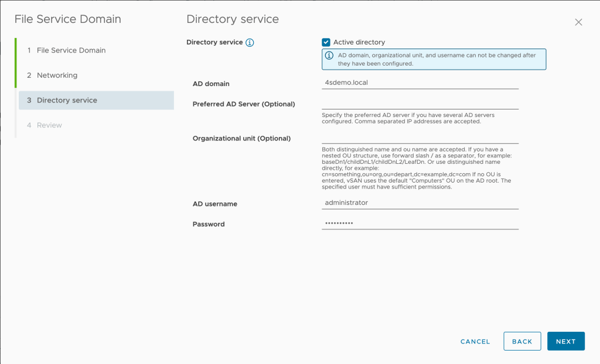The width and height of the screenshot is (600, 364).
Task: Click the AD domain field containing 4sdemo.local
Action: click(x=420, y=83)
